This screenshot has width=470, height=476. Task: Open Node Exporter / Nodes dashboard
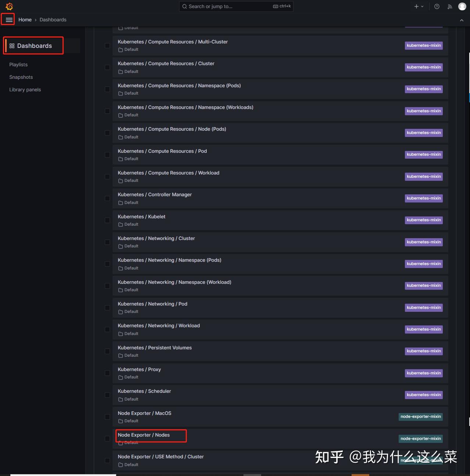144,435
